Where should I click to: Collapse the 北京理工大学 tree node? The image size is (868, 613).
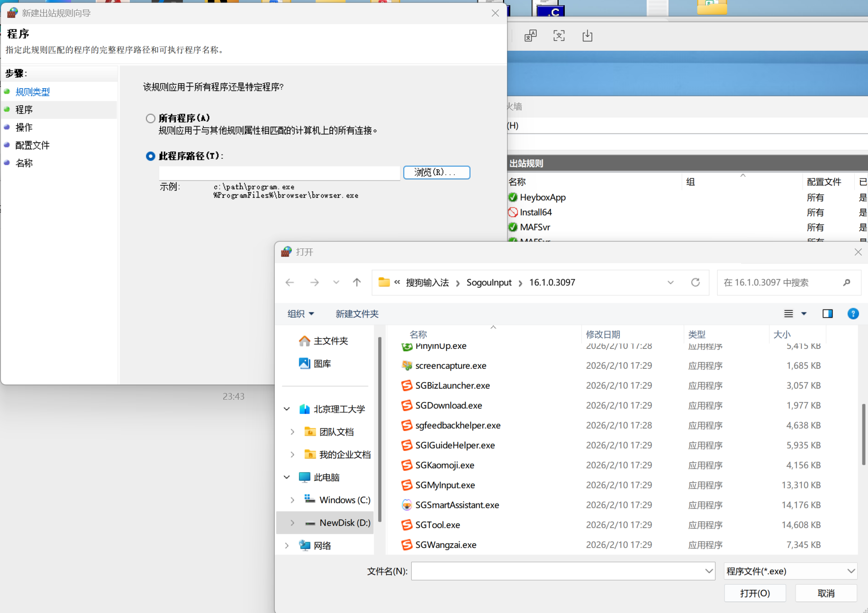(287, 409)
